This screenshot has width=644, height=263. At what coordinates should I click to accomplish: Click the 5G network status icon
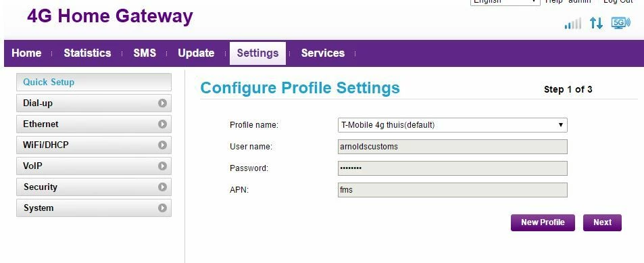[620, 22]
